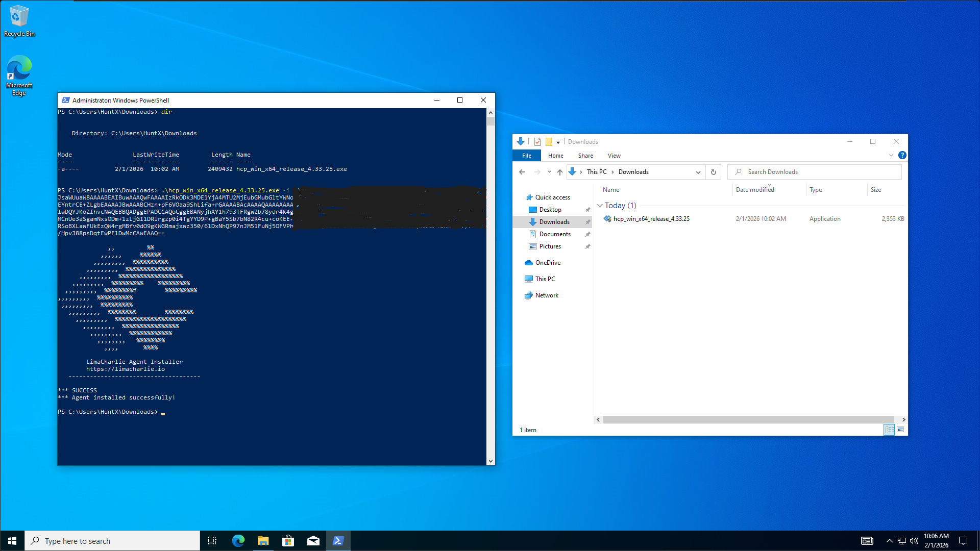This screenshot has width=980, height=551.
Task: Expand the Explorer ribbon with chevron
Action: tap(891, 155)
